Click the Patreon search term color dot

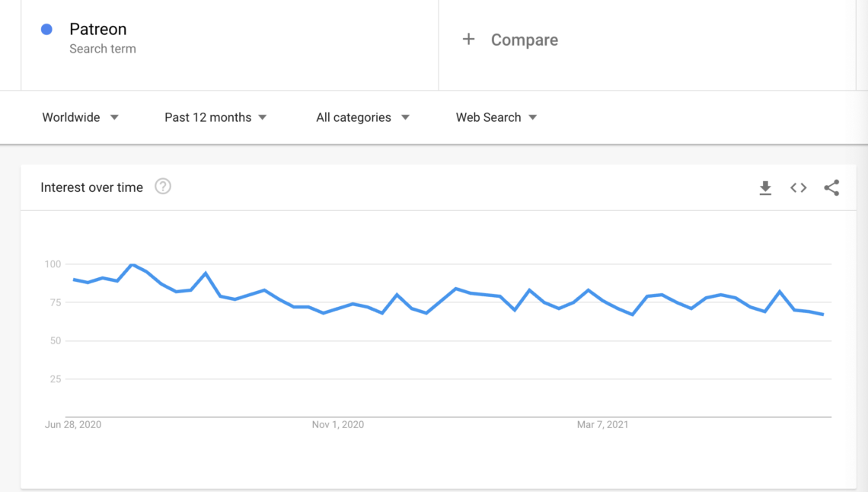click(46, 28)
